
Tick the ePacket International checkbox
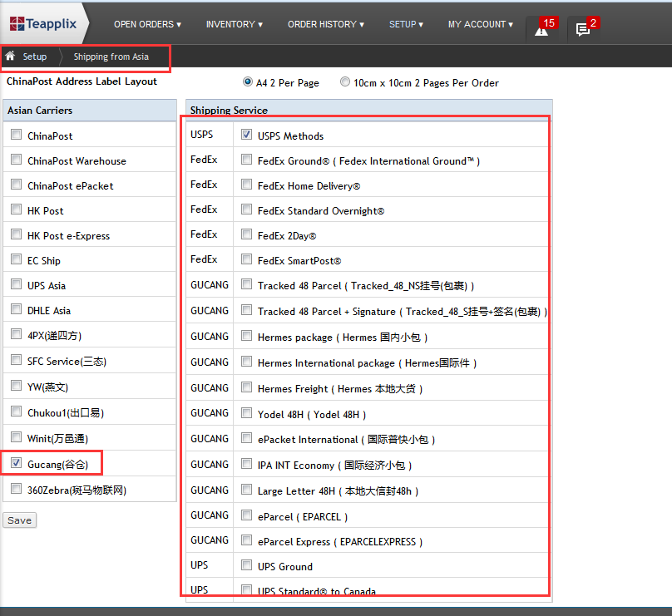tap(246, 438)
